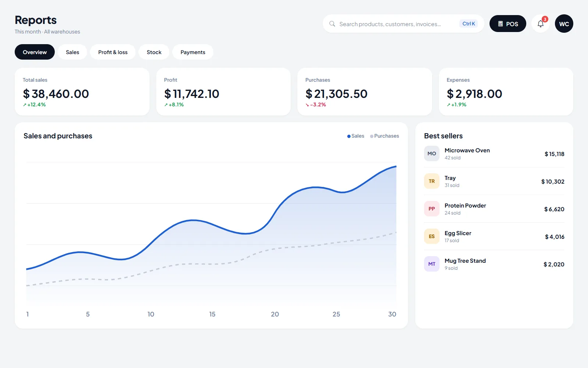This screenshot has width=588, height=368.
Task: Click day 15 on chart axis
Action: tap(212, 314)
